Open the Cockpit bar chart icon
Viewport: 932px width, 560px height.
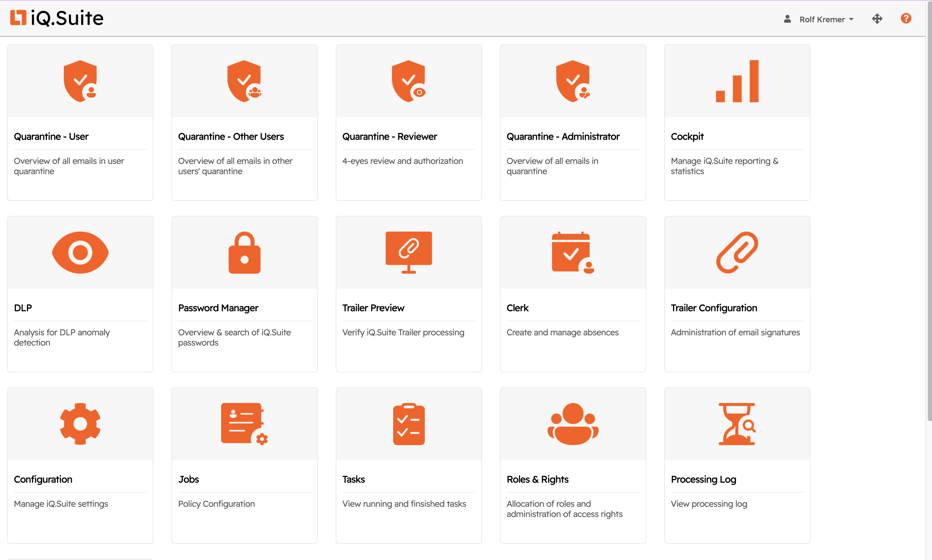(737, 81)
